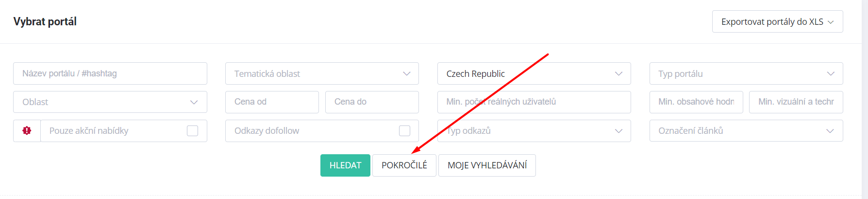Tick the Odkazy dofollow checkbox
868x199 pixels.
[404, 130]
